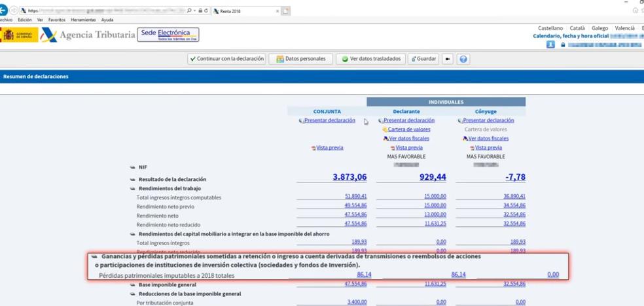This screenshot has width=644, height=306.
Task: Open the Ver menu
Action: (x=40, y=20)
